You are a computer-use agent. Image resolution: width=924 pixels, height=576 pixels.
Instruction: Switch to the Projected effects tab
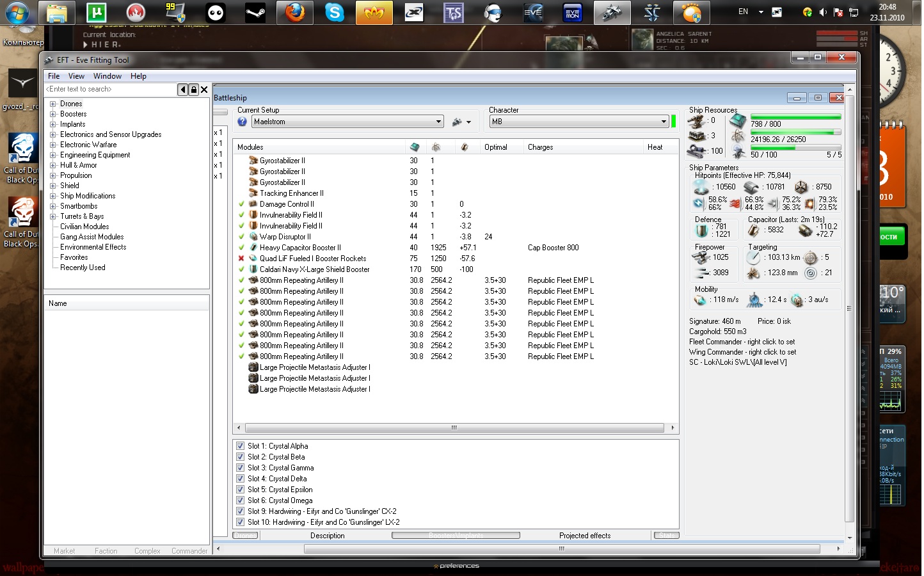[x=584, y=536]
